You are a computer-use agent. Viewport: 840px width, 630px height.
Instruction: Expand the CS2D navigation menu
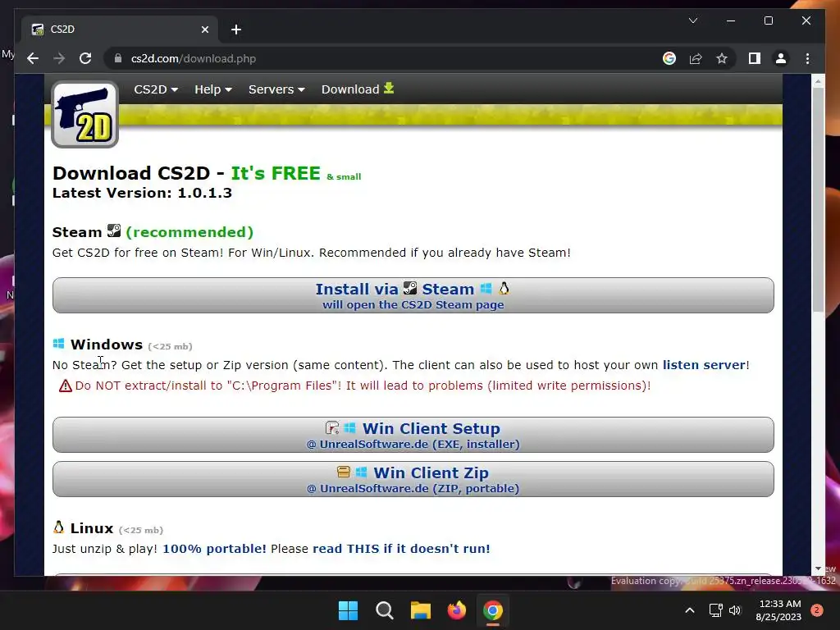point(156,89)
